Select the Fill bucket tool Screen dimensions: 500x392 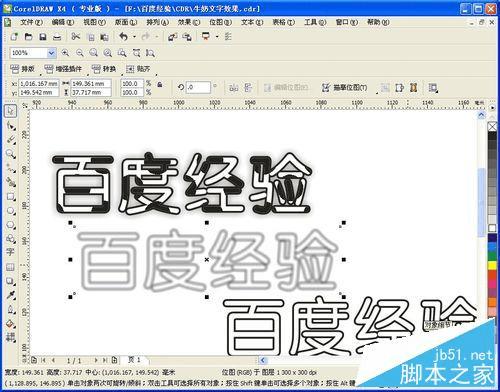pos(11,324)
